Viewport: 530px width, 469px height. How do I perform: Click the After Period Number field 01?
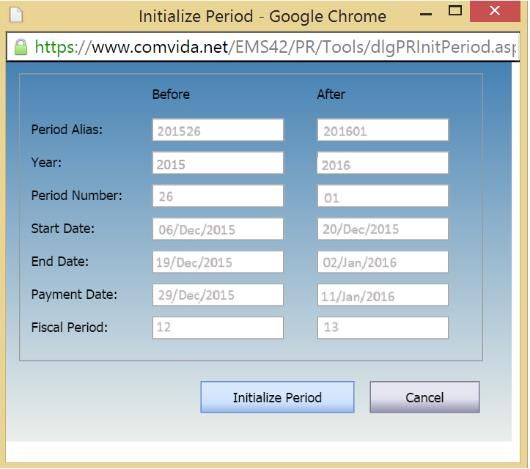[383, 196]
